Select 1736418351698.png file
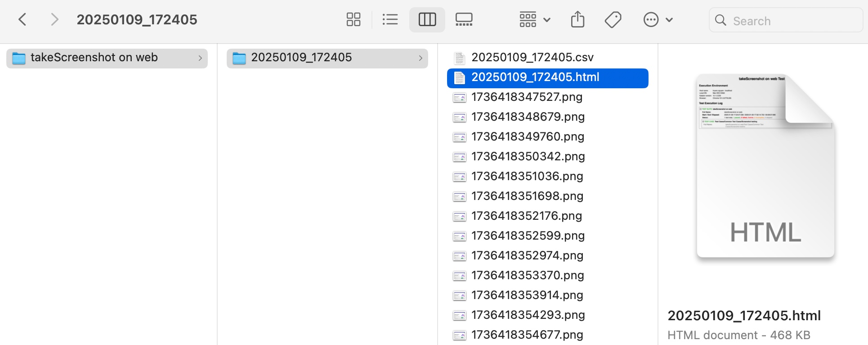The height and width of the screenshot is (345, 868). coord(548,196)
